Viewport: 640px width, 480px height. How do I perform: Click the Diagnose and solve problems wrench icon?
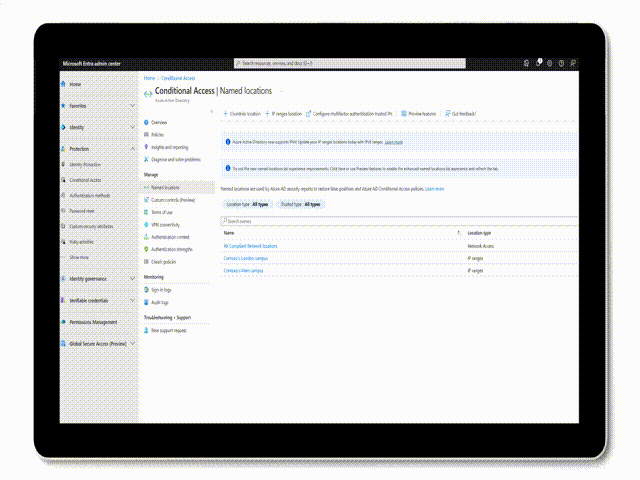coord(146,160)
